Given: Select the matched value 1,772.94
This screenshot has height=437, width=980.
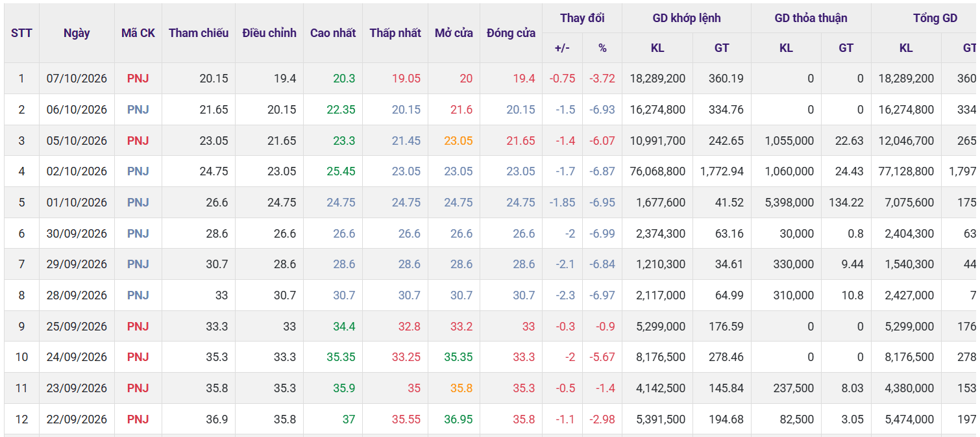Looking at the screenshot, I should [x=722, y=171].
